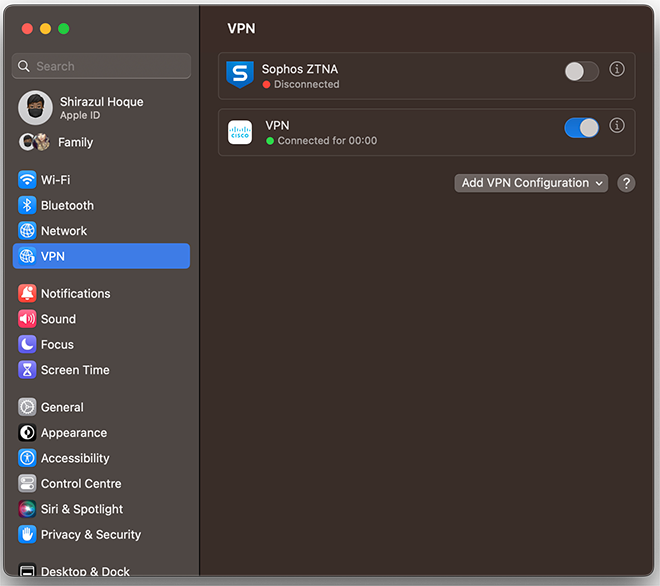This screenshot has width=660, height=586.
Task: Go to Privacy & Security settings
Action: pos(90,535)
